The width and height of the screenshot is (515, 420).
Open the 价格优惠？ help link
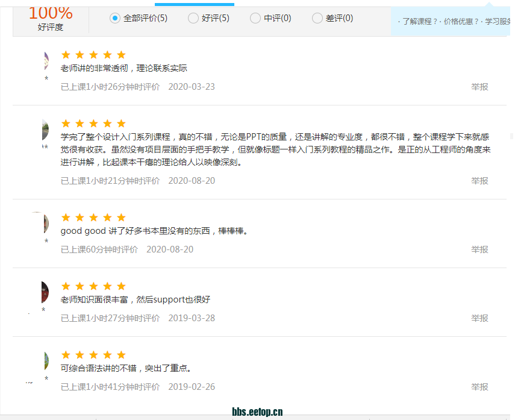pos(461,22)
